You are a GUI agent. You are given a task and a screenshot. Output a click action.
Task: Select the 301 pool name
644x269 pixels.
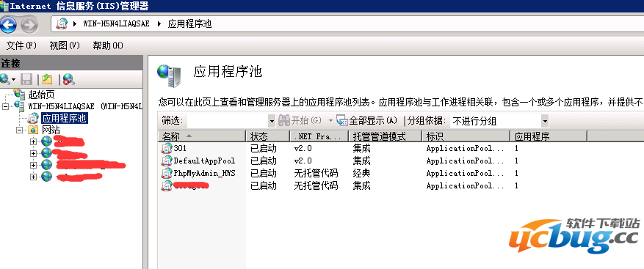coord(180,149)
